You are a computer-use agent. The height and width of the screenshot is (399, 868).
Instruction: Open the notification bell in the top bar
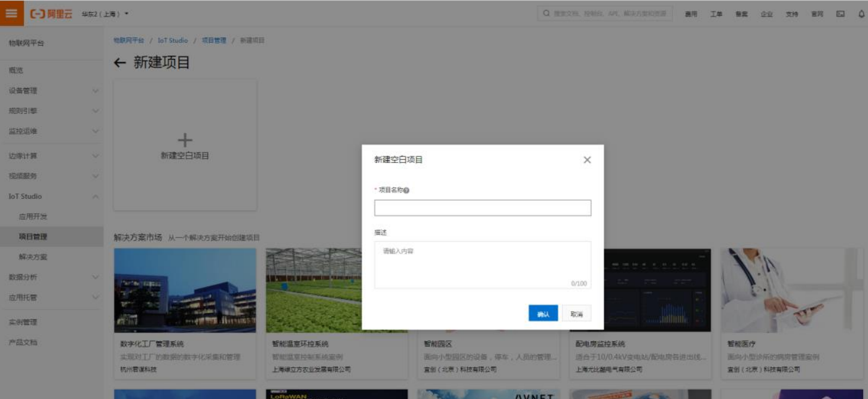coord(861,14)
